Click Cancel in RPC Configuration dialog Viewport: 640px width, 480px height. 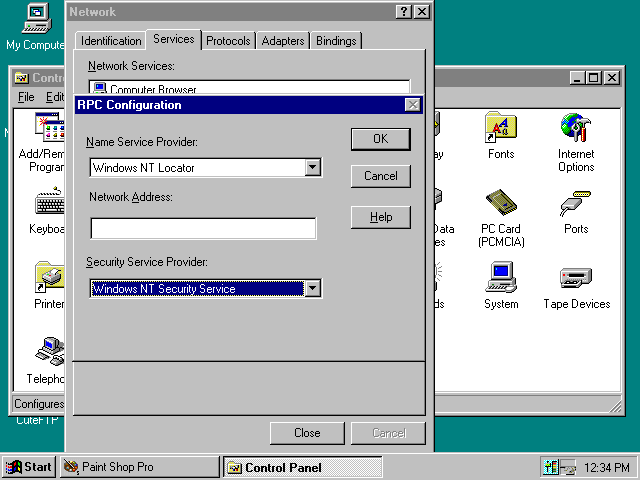pos(380,176)
